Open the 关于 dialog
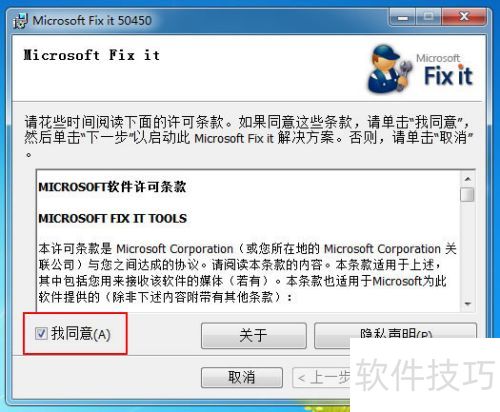Screen dimensions: 500x412 pos(254,335)
